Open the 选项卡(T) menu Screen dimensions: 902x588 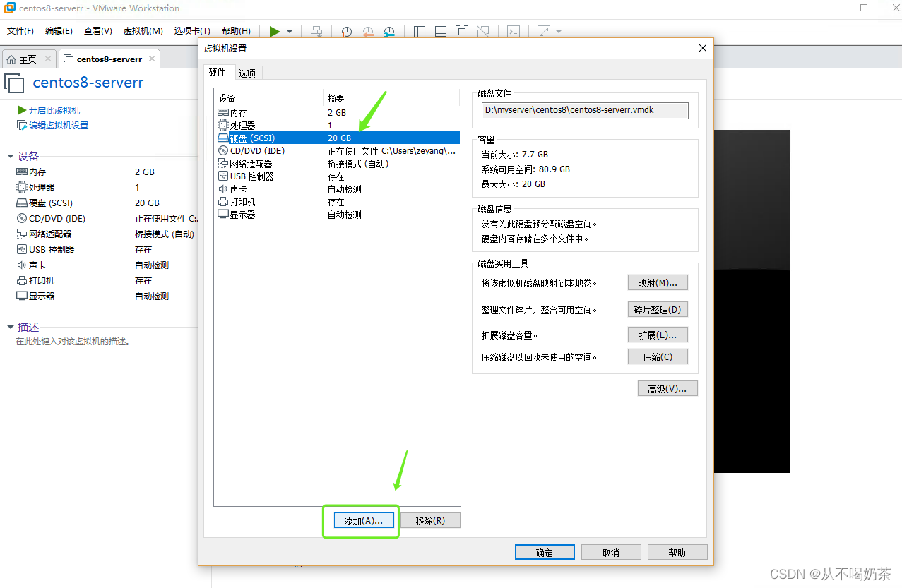coord(192,31)
